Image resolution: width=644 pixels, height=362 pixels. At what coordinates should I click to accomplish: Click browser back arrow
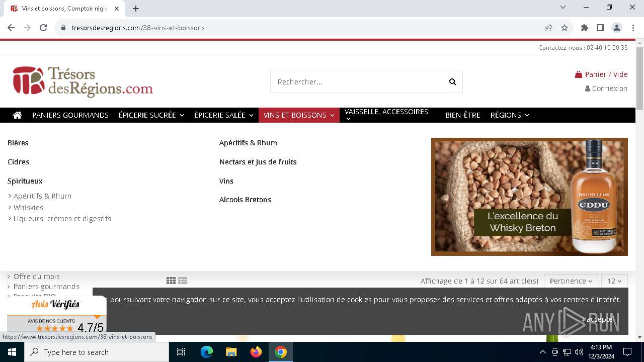[11, 28]
